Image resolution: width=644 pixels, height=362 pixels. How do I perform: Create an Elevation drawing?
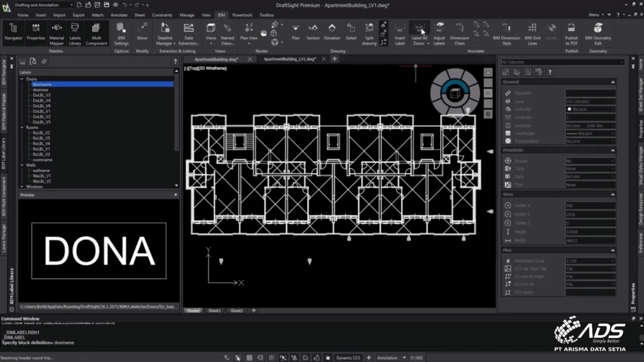click(x=332, y=33)
